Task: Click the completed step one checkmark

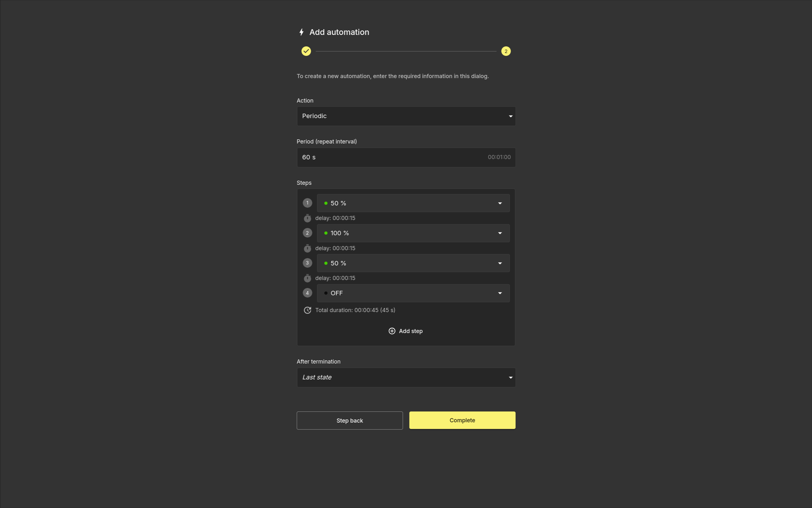Action: (x=306, y=51)
